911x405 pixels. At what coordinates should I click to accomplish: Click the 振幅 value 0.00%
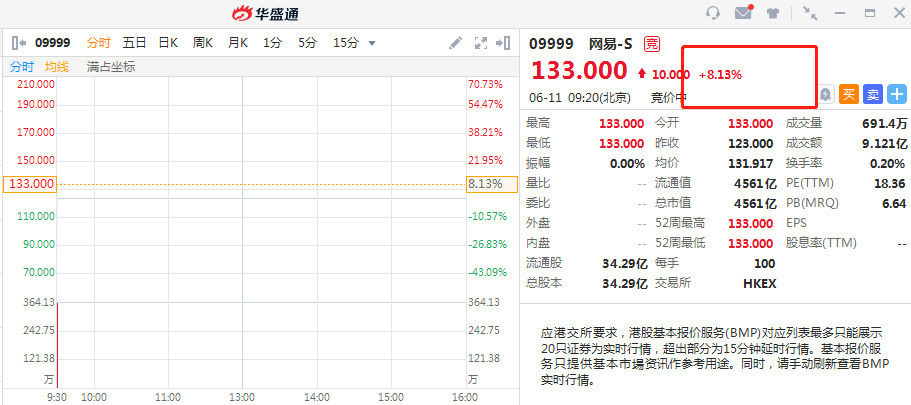point(627,163)
